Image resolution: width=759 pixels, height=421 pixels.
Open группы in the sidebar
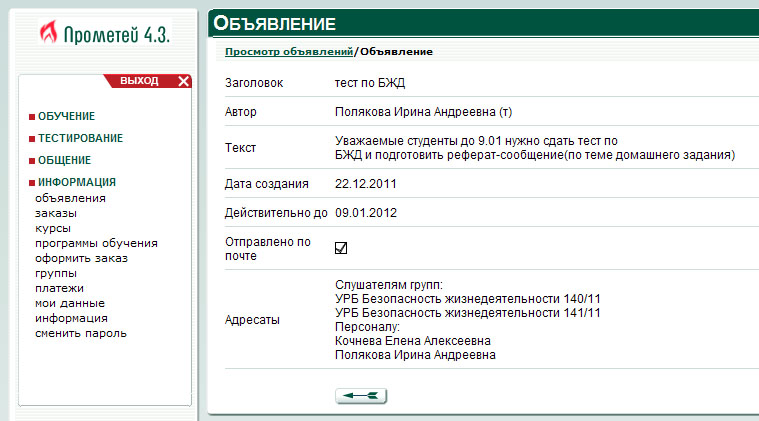pyautogui.click(x=56, y=273)
